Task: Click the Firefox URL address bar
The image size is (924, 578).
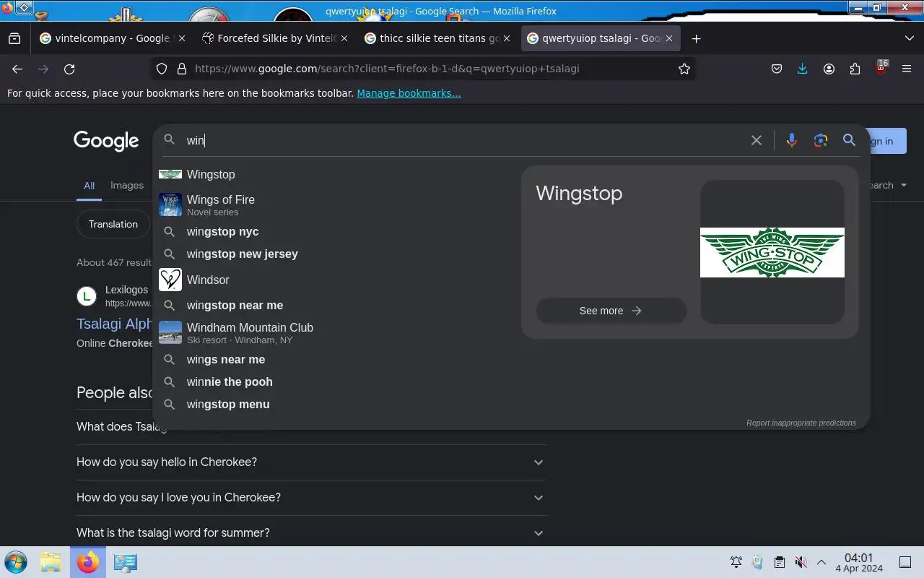Action: (x=433, y=69)
